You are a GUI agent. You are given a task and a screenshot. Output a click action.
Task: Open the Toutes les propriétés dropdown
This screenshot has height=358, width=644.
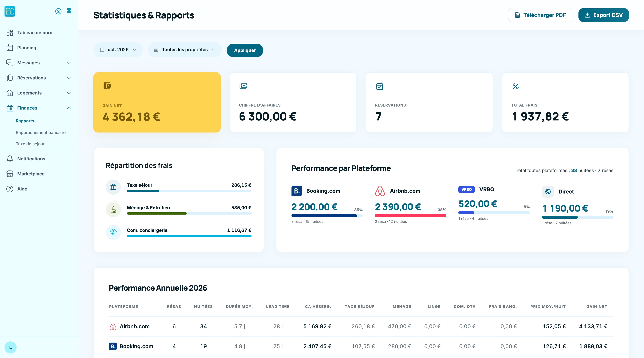pyautogui.click(x=185, y=50)
